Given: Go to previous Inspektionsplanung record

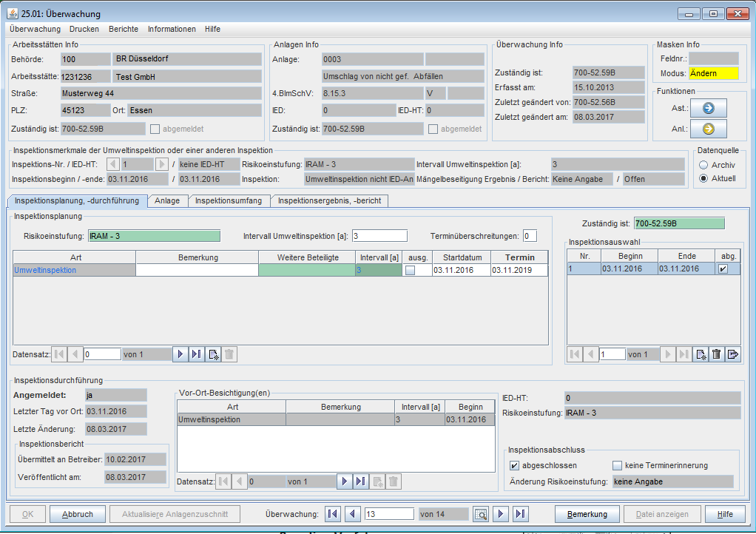Looking at the screenshot, I should [x=75, y=354].
